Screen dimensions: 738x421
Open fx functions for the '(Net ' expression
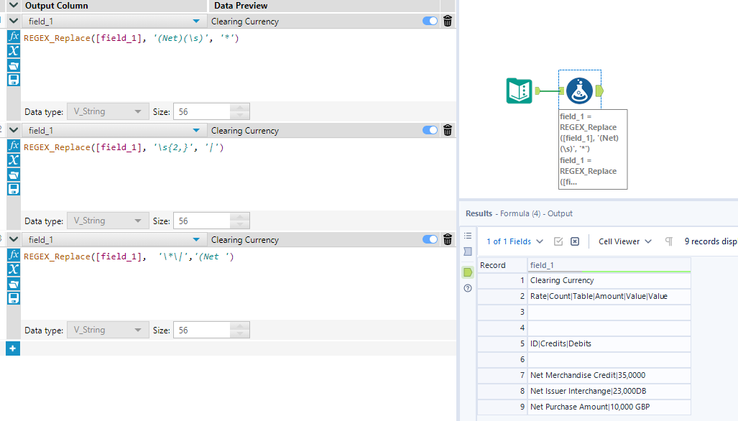[14, 255]
